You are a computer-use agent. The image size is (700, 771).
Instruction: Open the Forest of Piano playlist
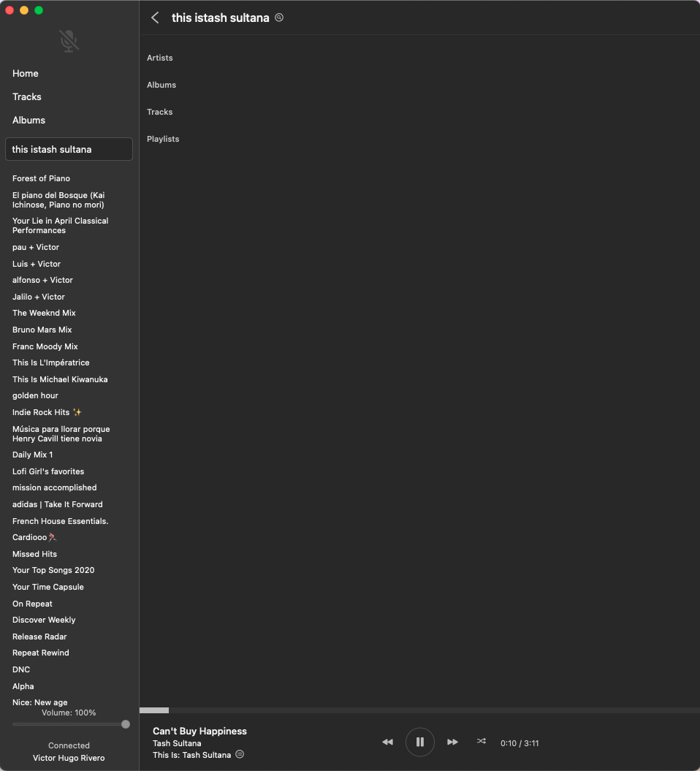[42, 178]
